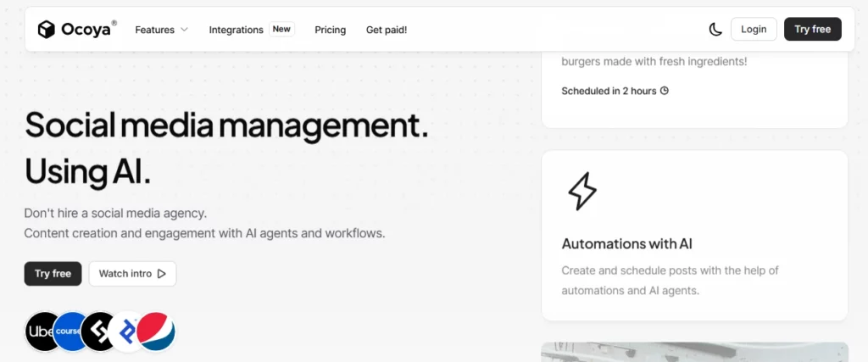Click the play triangle icon in Watch intro
This screenshot has height=362, width=868.
point(162,274)
